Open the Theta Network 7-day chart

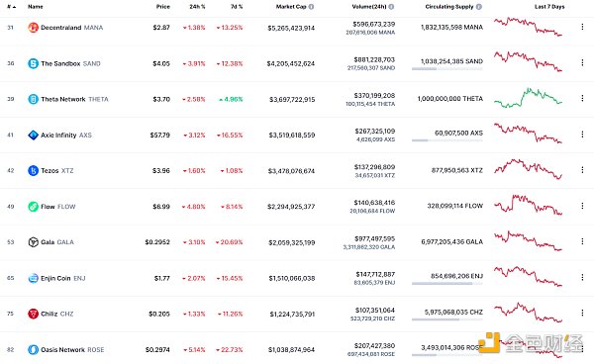click(x=528, y=98)
